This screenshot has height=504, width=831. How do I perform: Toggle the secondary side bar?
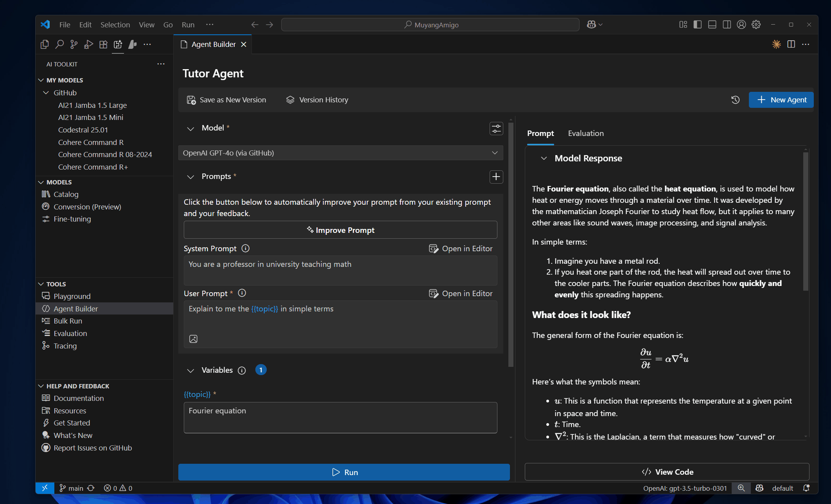point(727,25)
